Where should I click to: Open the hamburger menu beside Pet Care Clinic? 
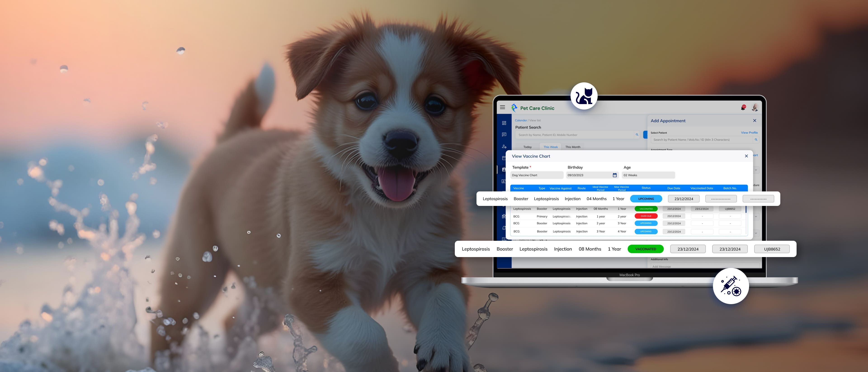point(502,107)
